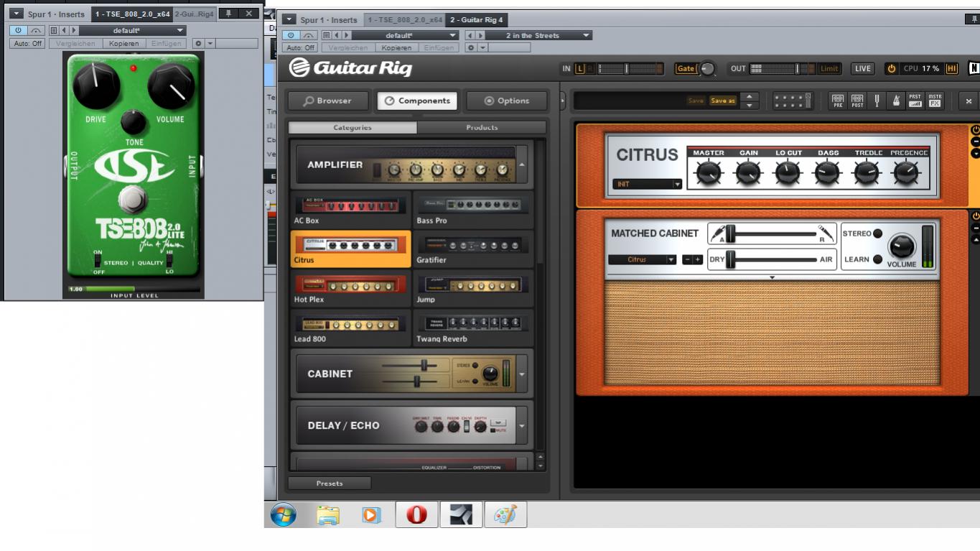Show the PRE tapedeck
The width and height of the screenshot is (980, 551).
[x=838, y=101]
